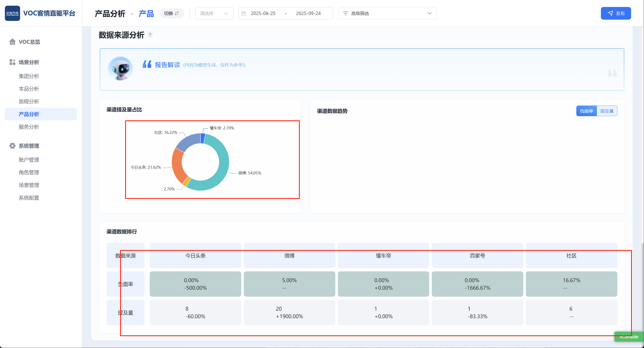Expand the 高级筛选 dropdown arrow
The image size is (644, 348).
click(x=429, y=14)
